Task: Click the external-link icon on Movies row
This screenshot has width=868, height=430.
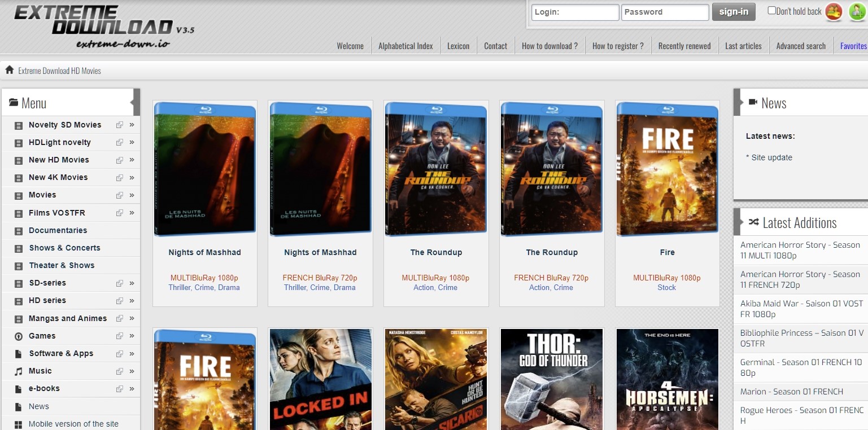Action: 119,195
